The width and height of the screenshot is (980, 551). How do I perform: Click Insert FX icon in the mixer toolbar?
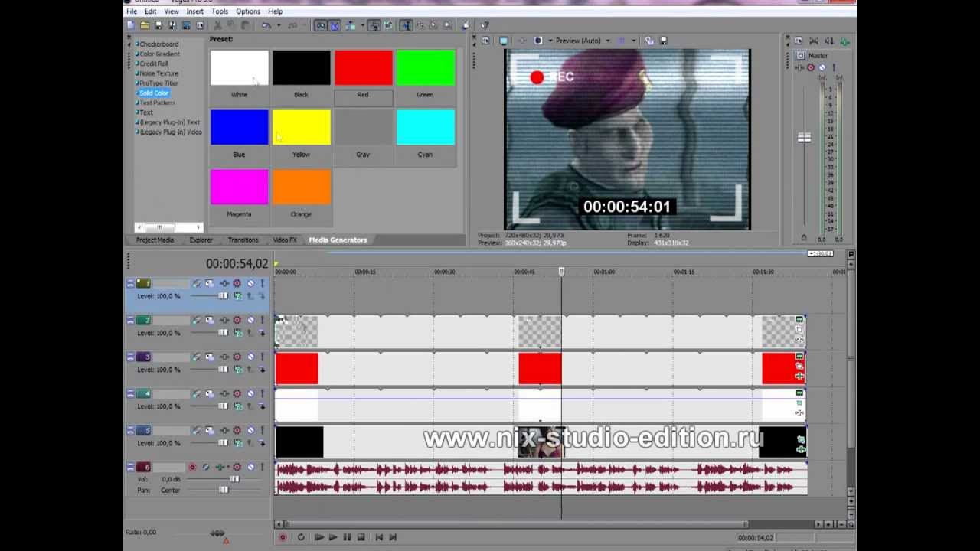pos(844,41)
